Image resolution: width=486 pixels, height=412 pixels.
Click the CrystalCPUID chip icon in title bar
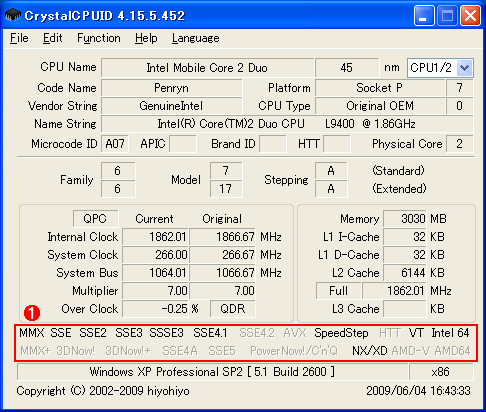13,15
